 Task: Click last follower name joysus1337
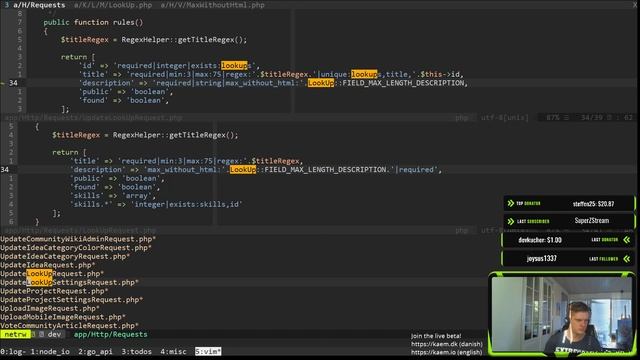542,259
